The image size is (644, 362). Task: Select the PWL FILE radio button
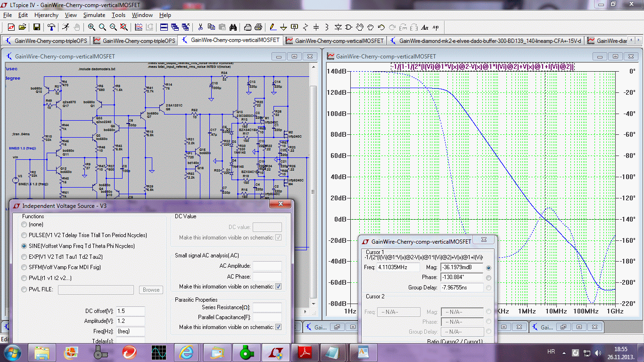tap(24, 289)
